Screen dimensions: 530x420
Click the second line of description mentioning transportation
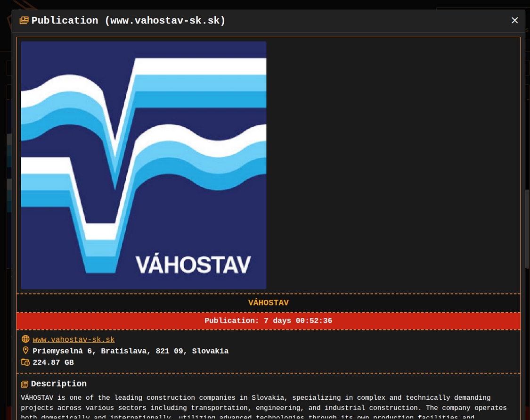pyautogui.click(x=264, y=408)
